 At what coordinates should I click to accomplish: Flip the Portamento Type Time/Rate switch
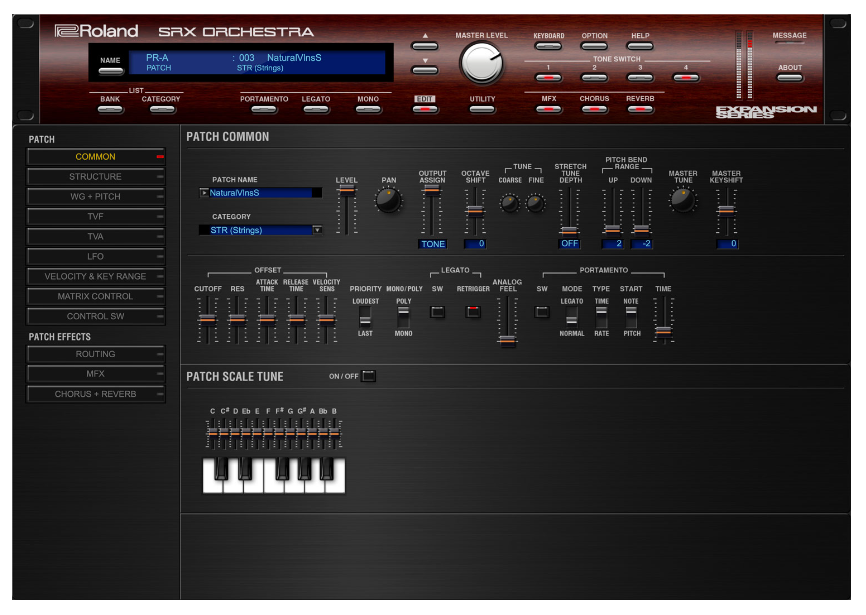tap(601, 317)
